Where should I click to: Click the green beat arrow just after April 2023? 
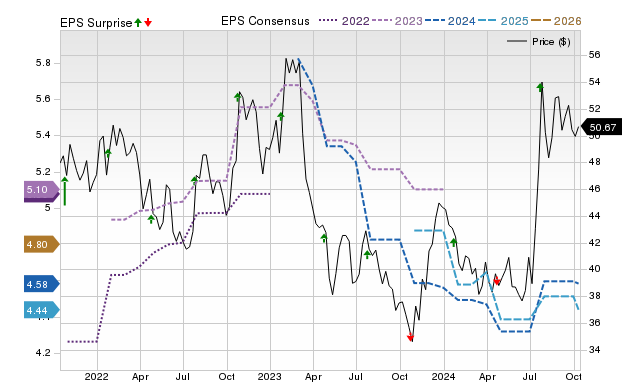pyautogui.click(x=324, y=238)
